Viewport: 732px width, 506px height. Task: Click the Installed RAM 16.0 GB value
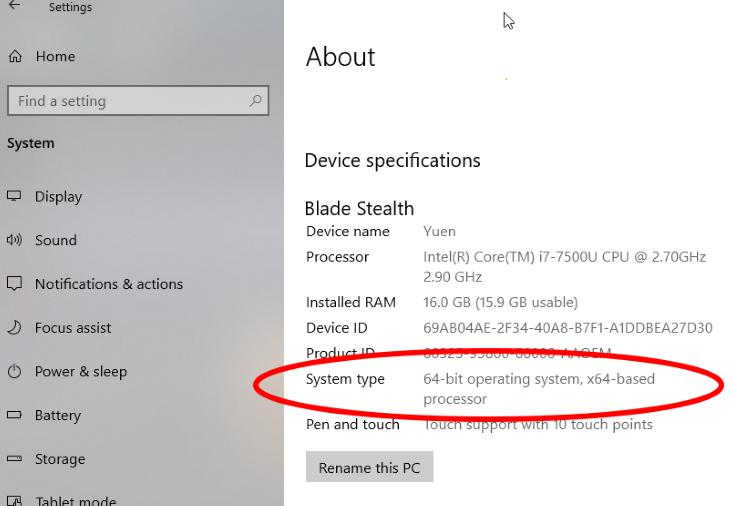tap(500, 302)
